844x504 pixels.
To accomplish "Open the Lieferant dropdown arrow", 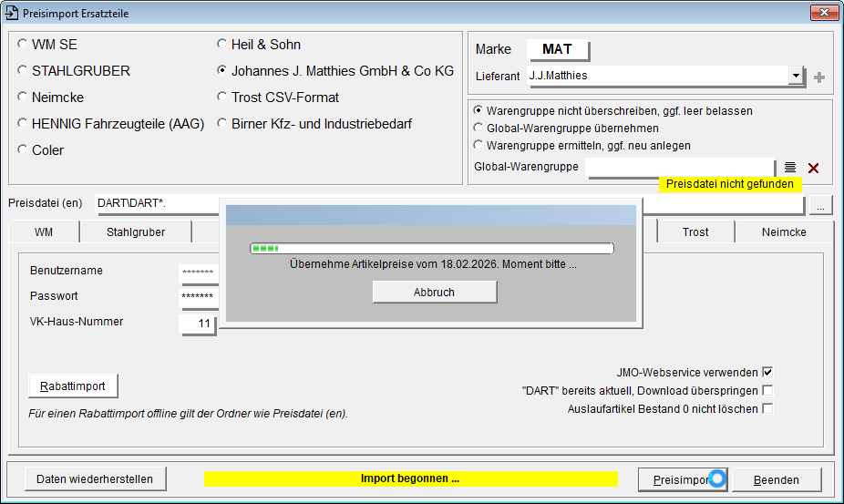I will pyautogui.click(x=796, y=76).
